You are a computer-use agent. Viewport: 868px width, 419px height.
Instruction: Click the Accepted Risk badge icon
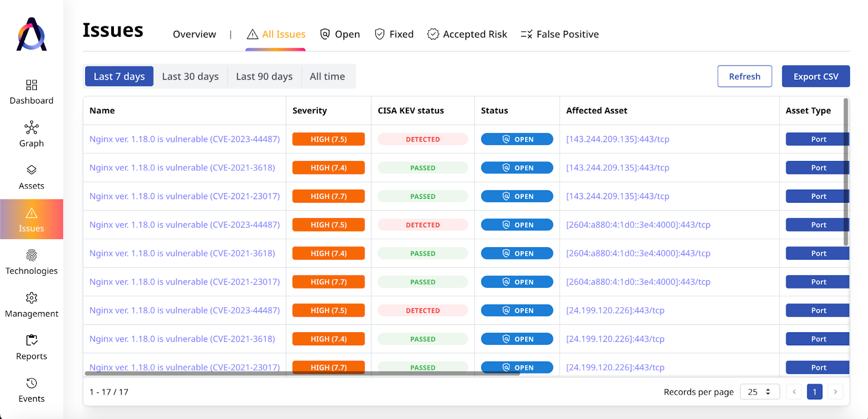click(x=433, y=34)
